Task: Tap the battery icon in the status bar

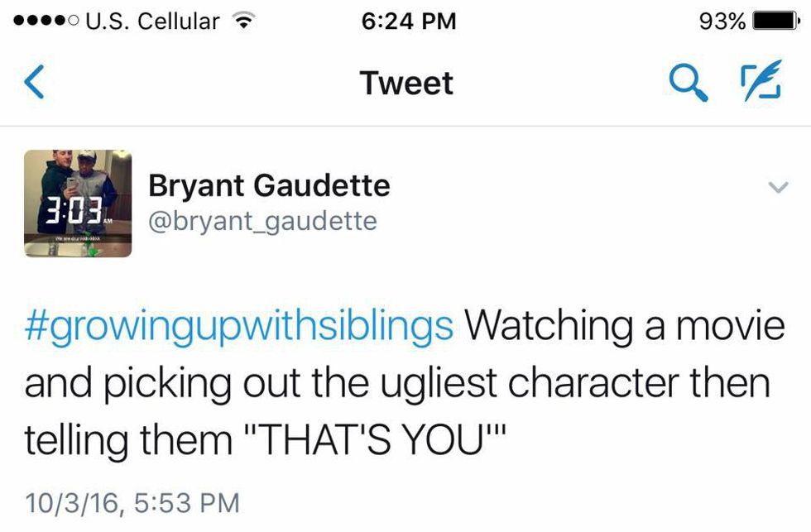Action: point(773,21)
